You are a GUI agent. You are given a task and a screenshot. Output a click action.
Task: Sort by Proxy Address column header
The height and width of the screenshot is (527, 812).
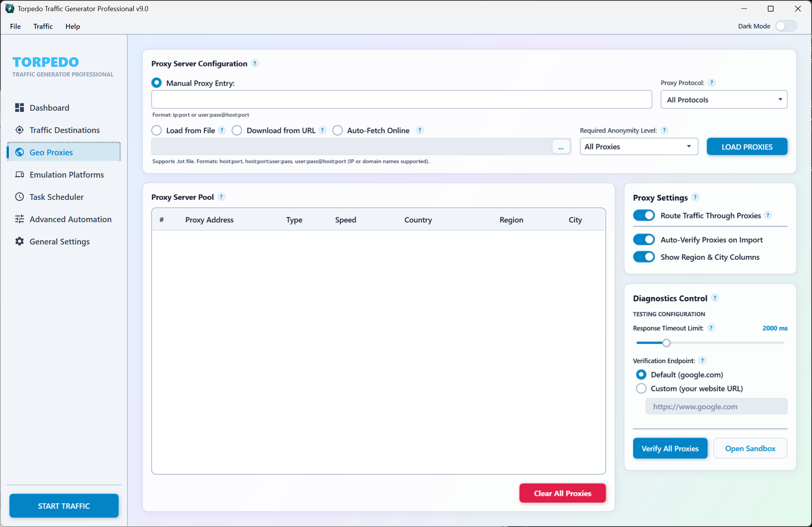point(210,219)
